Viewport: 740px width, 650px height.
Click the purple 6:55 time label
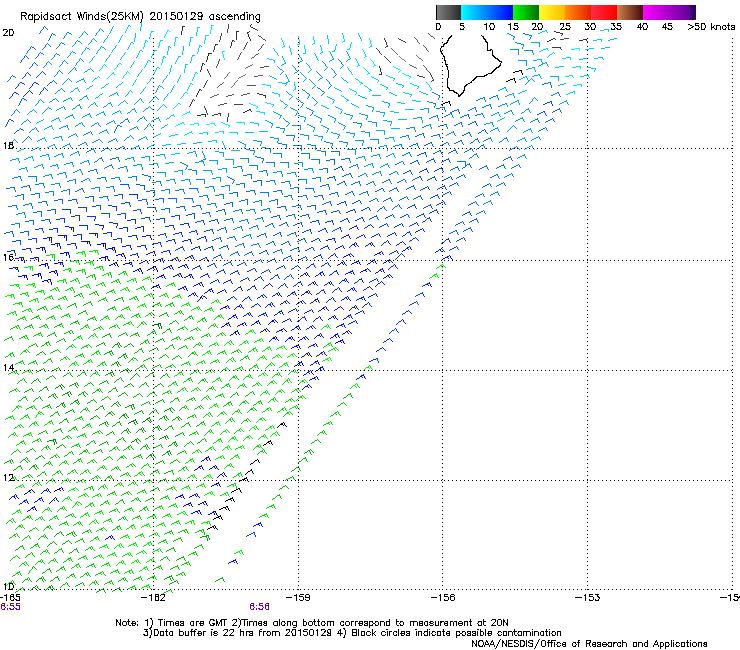[x=10, y=607]
